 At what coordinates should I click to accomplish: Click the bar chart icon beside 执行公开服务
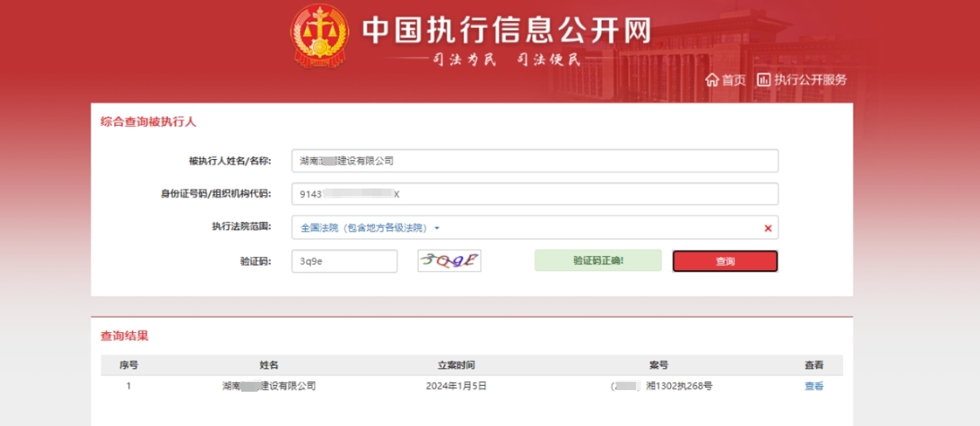pos(764,79)
